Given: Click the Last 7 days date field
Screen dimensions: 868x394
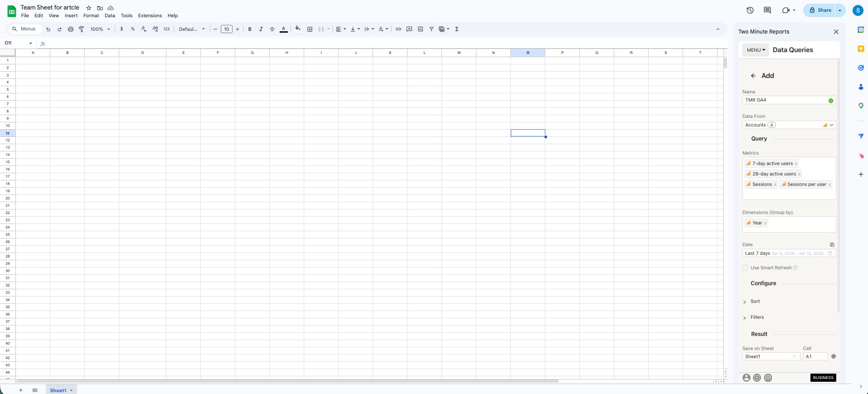Looking at the screenshot, I should 789,253.
